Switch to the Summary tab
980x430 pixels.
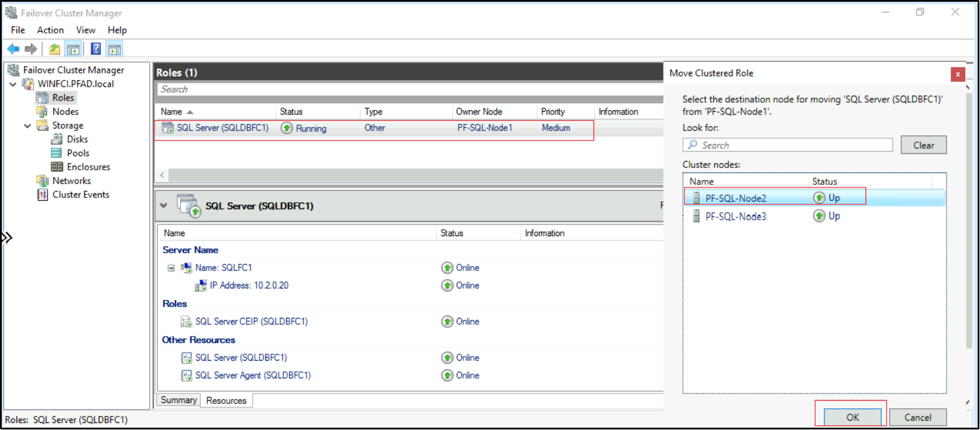pos(179,400)
